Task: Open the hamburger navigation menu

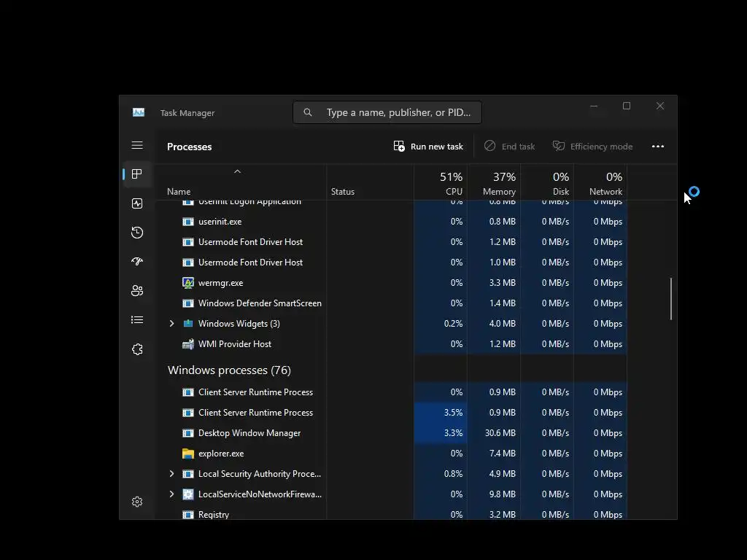Action: click(x=137, y=145)
